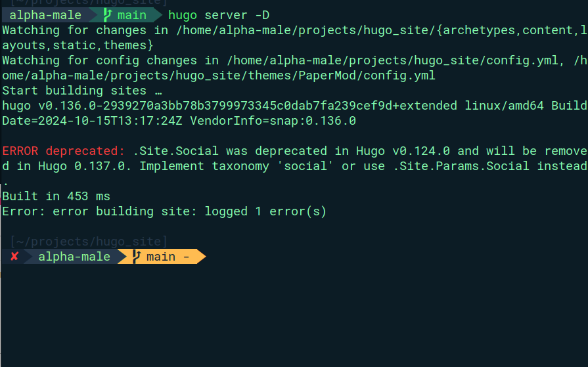Click the "v0.124.0" version in the error
The image size is (588, 367).
[x=422, y=151]
